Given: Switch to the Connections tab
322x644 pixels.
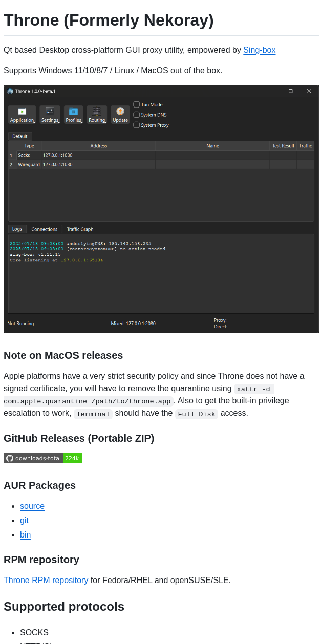Looking at the screenshot, I should pos(45,229).
